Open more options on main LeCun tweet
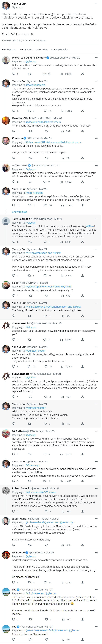This screenshot has height=644, width=102. coord(96,4)
